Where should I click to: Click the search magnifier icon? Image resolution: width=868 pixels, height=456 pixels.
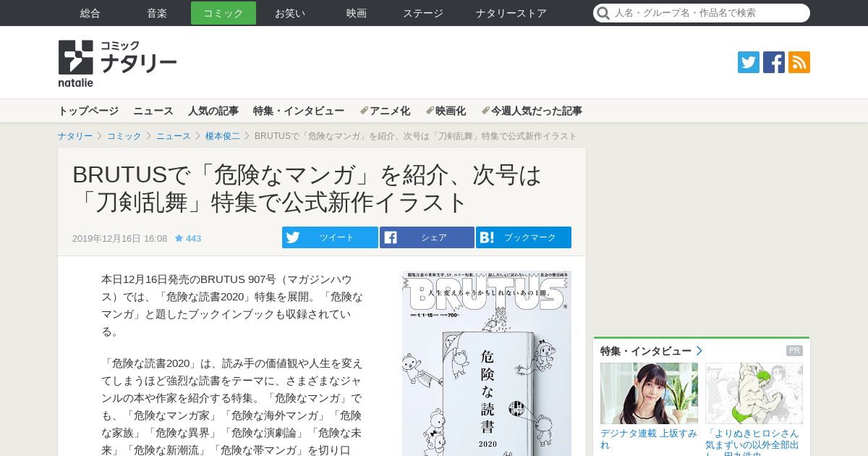[x=603, y=13]
